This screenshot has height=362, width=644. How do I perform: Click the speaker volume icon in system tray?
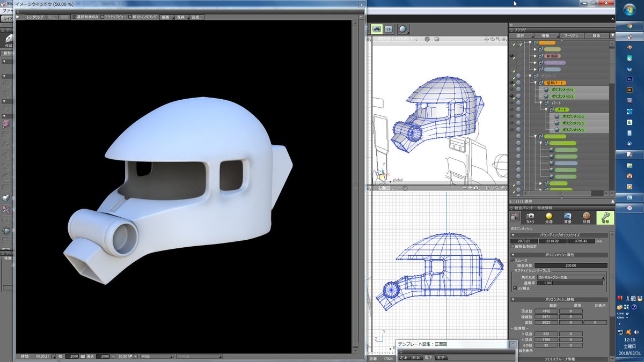(636, 331)
